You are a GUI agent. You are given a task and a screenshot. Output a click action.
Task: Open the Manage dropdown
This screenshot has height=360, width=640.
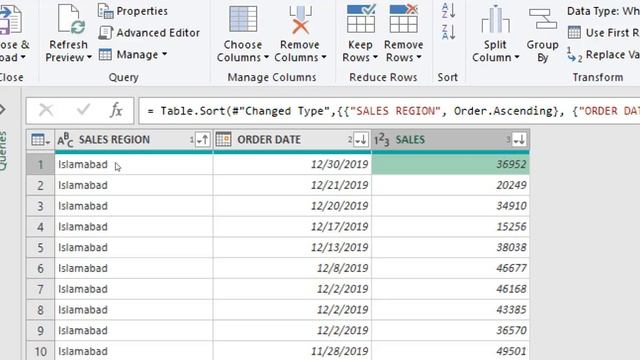point(133,55)
